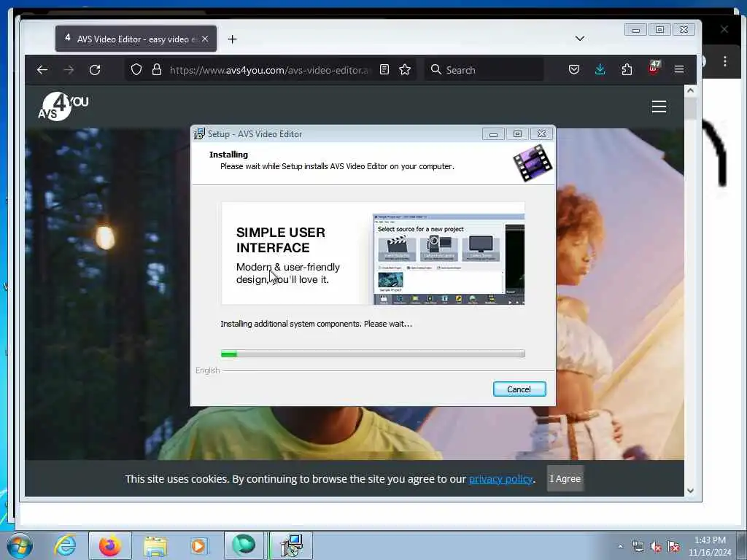Open the tracking protection shield icon
The height and width of the screenshot is (560, 747).
(136, 69)
